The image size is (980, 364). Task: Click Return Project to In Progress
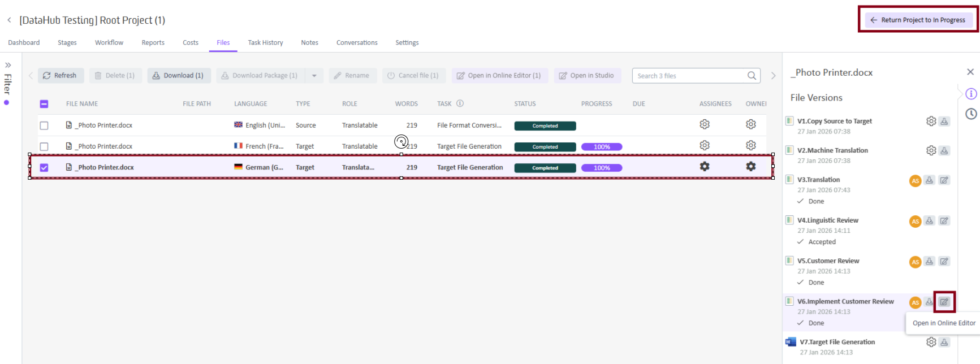918,20
